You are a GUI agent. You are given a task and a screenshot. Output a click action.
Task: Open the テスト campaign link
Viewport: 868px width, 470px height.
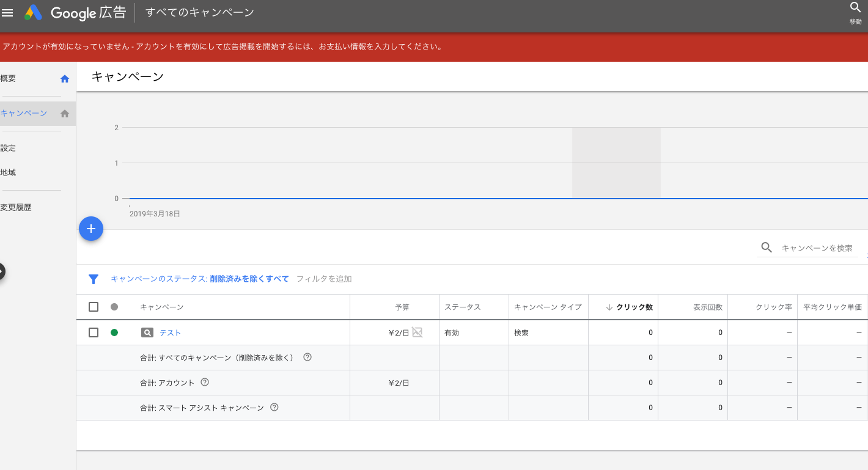[x=171, y=332]
